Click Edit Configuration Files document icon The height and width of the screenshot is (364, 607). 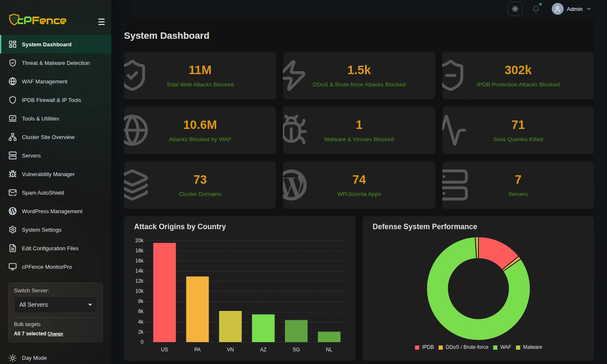(x=13, y=248)
